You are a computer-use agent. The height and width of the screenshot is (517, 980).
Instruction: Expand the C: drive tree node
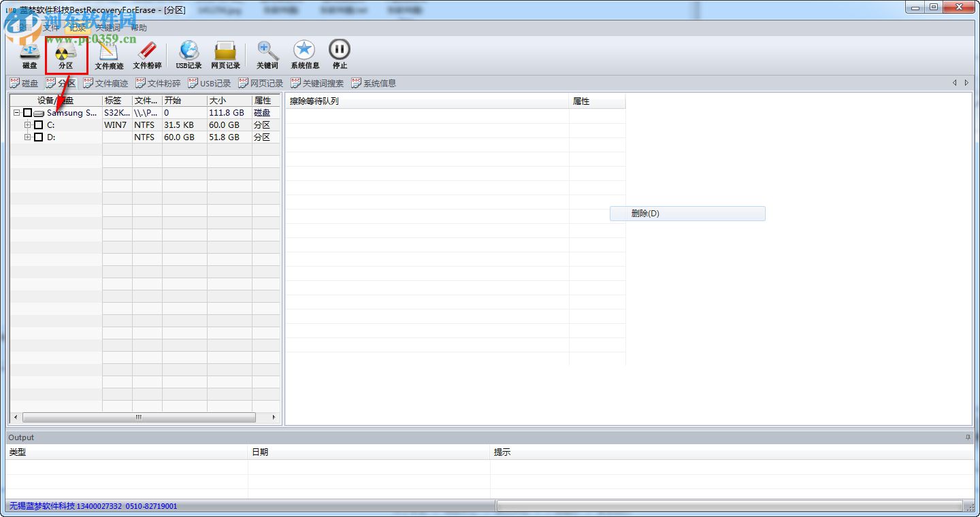click(x=28, y=124)
